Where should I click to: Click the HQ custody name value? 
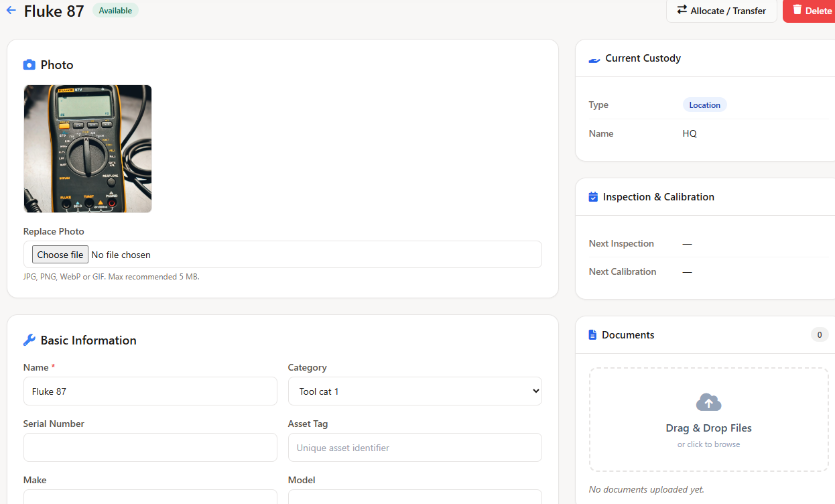coord(690,134)
